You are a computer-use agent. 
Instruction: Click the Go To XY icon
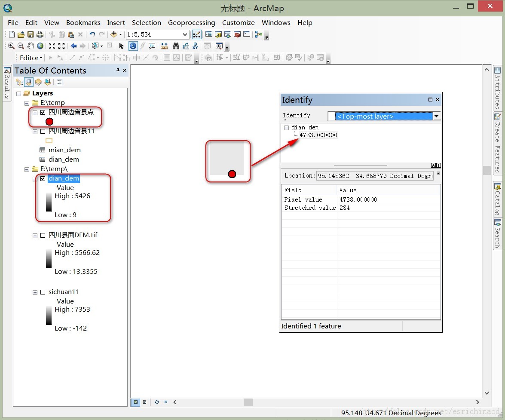click(x=195, y=46)
